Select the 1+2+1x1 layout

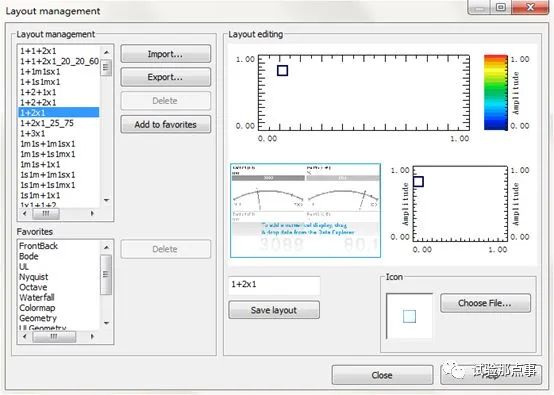58,92
